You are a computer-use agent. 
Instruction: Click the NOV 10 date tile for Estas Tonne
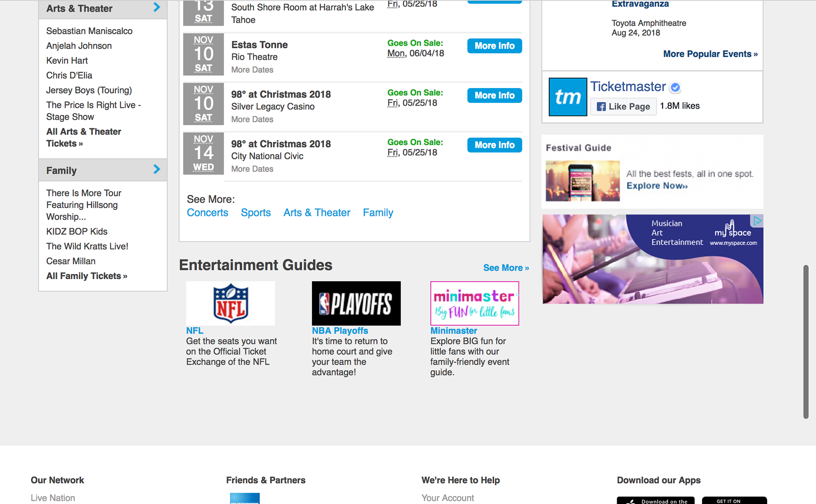tap(204, 54)
